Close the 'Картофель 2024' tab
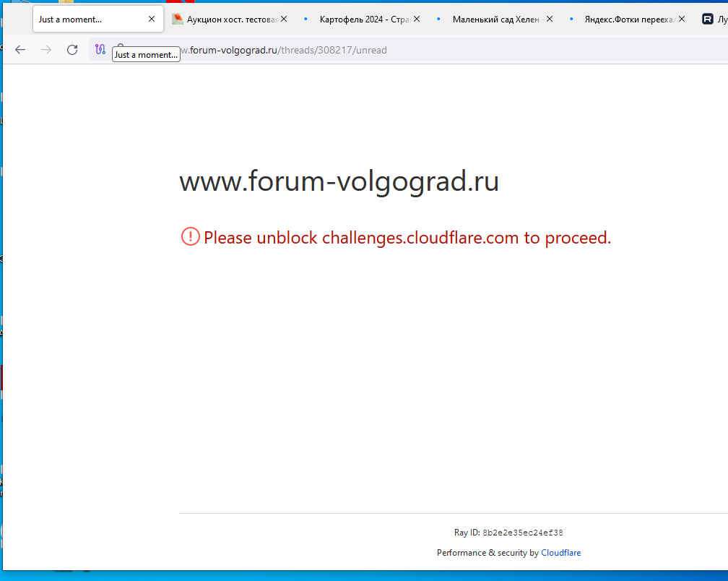The width and height of the screenshot is (728, 581). (x=417, y=19)
